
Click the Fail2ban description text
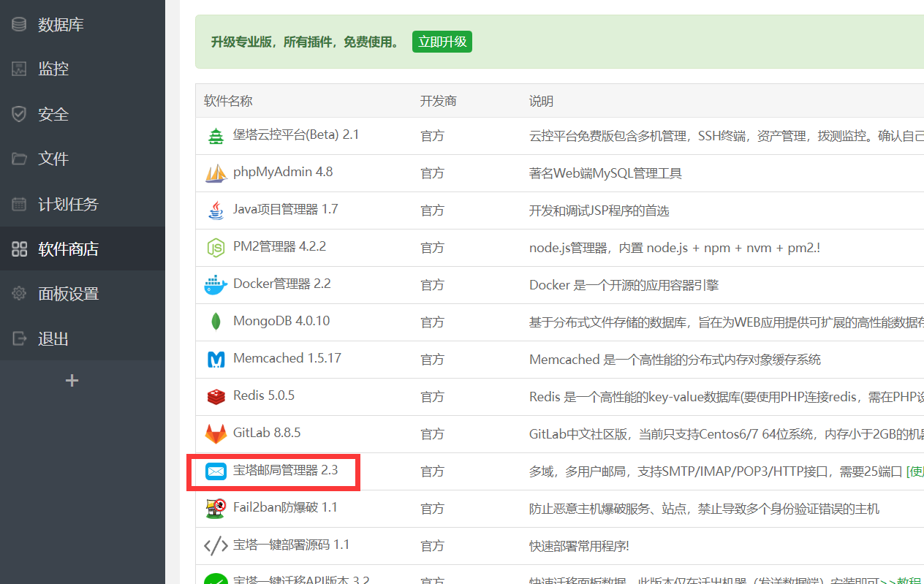pos(705,509)
